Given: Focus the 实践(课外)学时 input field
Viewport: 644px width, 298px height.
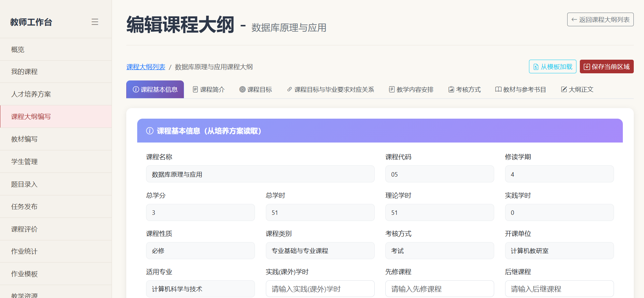Looking at the screenshot, I should coord(320,289).
